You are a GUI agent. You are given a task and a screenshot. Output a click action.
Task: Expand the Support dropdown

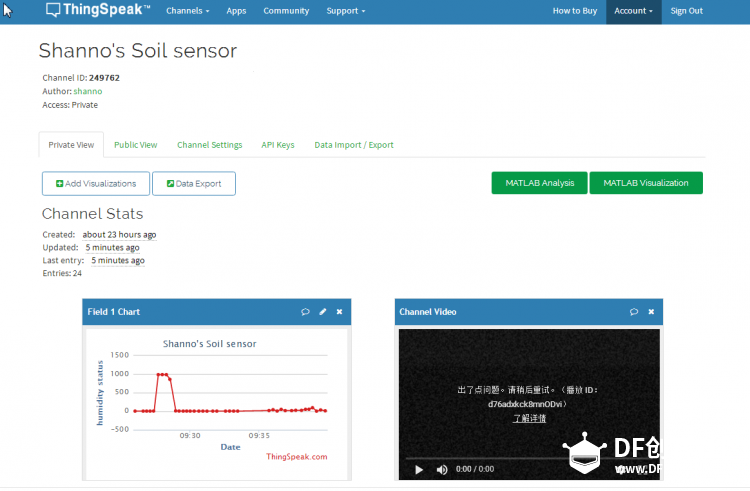click(x=345, y=11)
